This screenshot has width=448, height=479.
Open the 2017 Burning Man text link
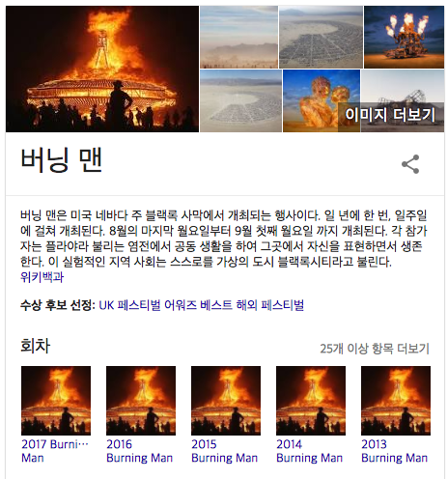click(x=55, y=451)
